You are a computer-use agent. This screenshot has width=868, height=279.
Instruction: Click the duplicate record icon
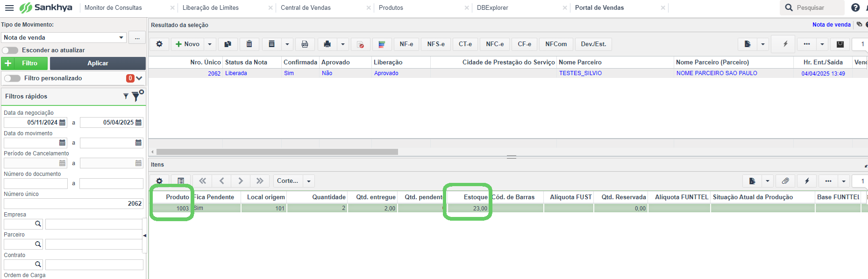[228, 44]
